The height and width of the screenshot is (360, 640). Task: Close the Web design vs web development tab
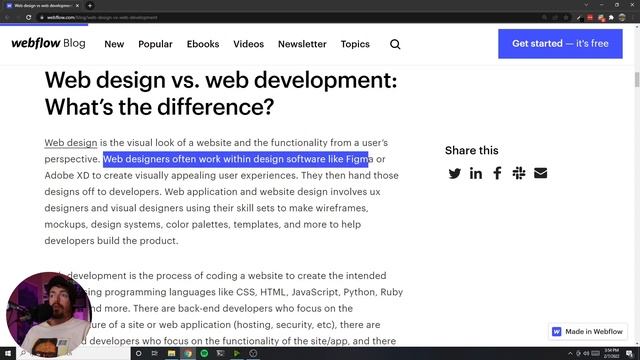(x=77, y=6)
